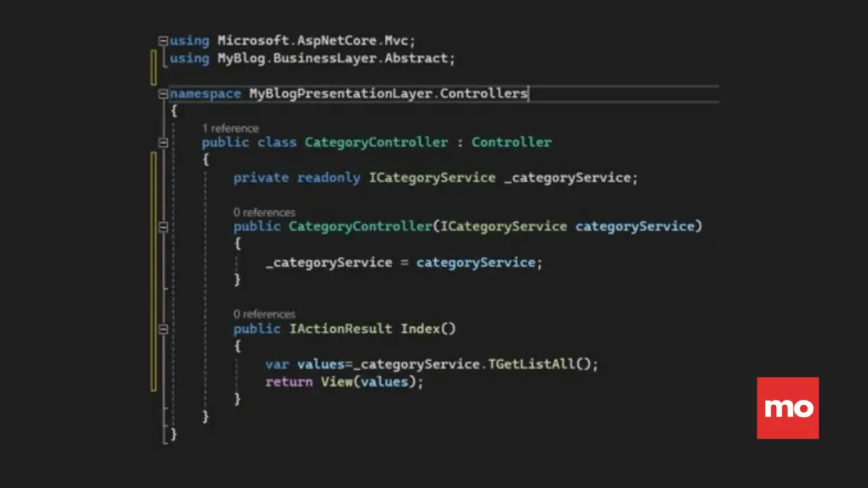This screenshot has width=868, height=488.
Task: Click 'CategoryController' in the class declaration line
Action: 376,142
